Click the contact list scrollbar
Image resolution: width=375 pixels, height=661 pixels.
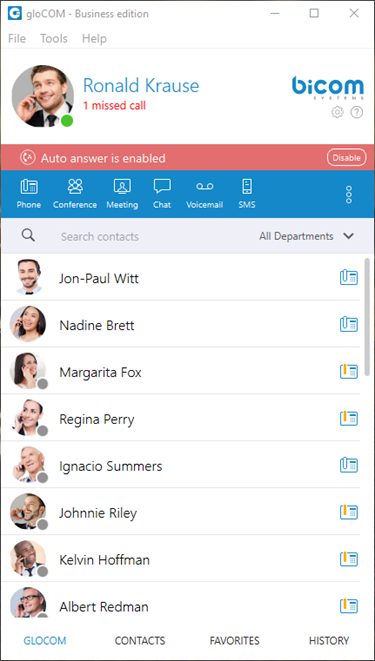(x=367, y=317)
